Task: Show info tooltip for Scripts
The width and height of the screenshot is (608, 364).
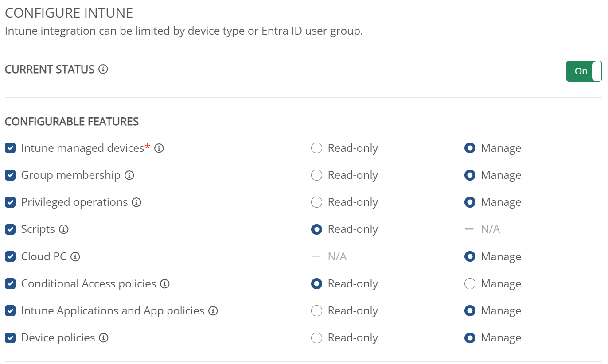Action: click(64, 229)
